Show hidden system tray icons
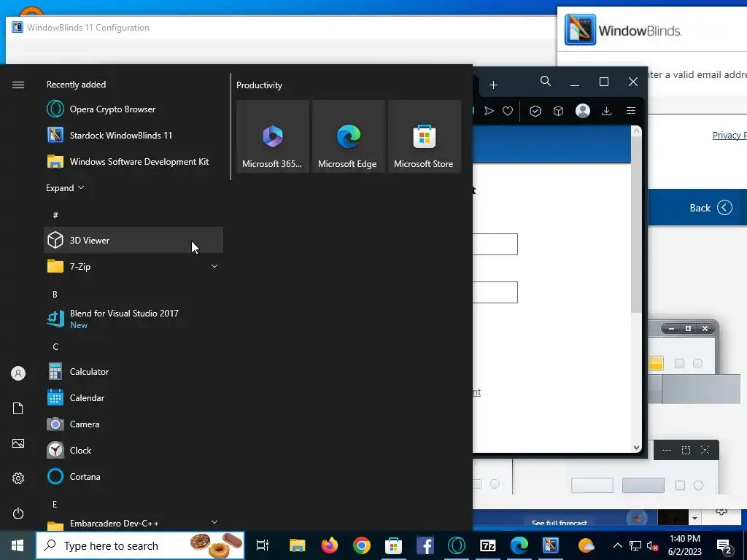 [617, 545]
